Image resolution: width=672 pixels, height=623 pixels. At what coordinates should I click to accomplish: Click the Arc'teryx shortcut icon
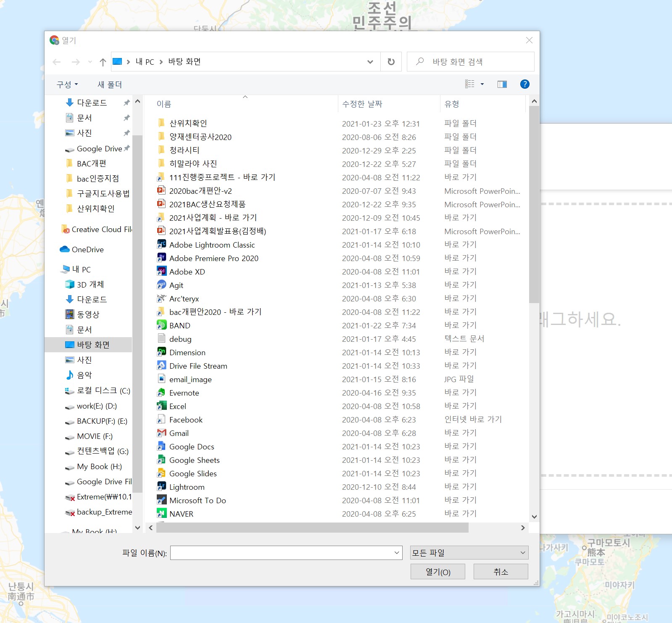pos(161,298)
